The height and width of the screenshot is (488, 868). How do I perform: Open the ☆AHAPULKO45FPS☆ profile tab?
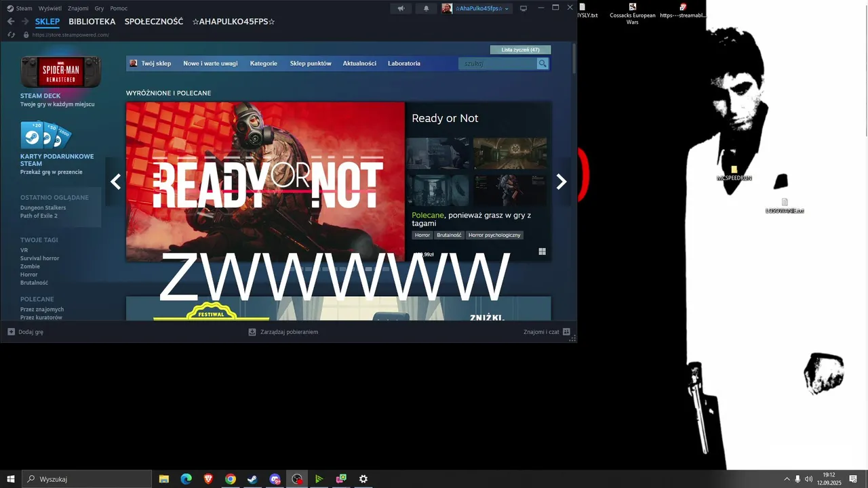click(x=233, y=22)
